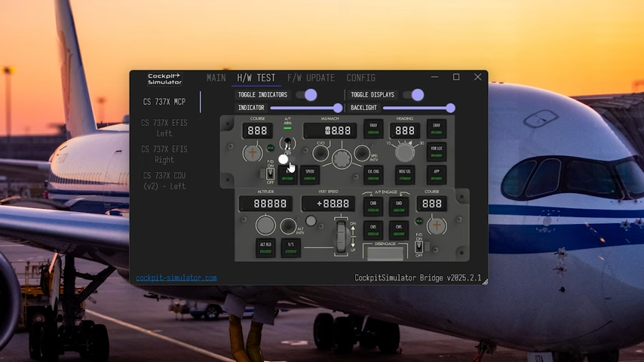This screenshot has width=644, height=362.
Task: Select CS 737X CDU (v2) - Left
Action: (x=164, y=180)
